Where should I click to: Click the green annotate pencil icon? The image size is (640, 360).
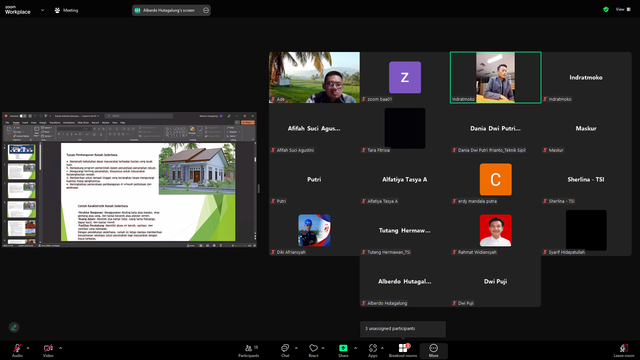[14, 327]
